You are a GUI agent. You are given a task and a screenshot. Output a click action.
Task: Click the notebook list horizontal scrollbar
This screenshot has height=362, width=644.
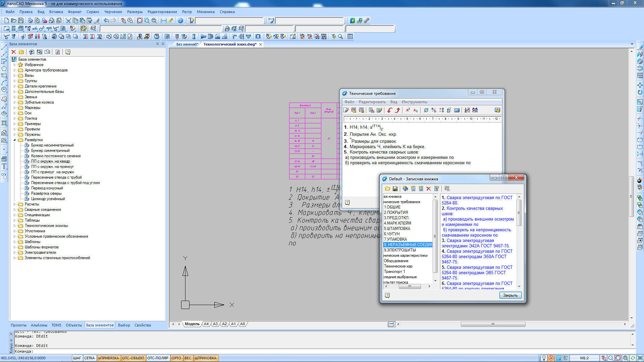click(408, 287)
